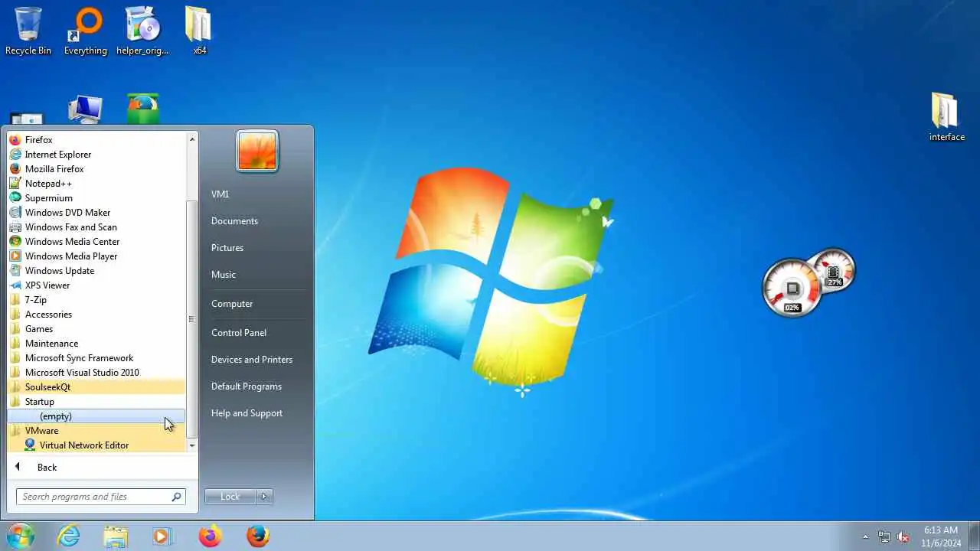980x551 pixels.
Task: Open Documents from Start menu
Action: pos(234,221)
